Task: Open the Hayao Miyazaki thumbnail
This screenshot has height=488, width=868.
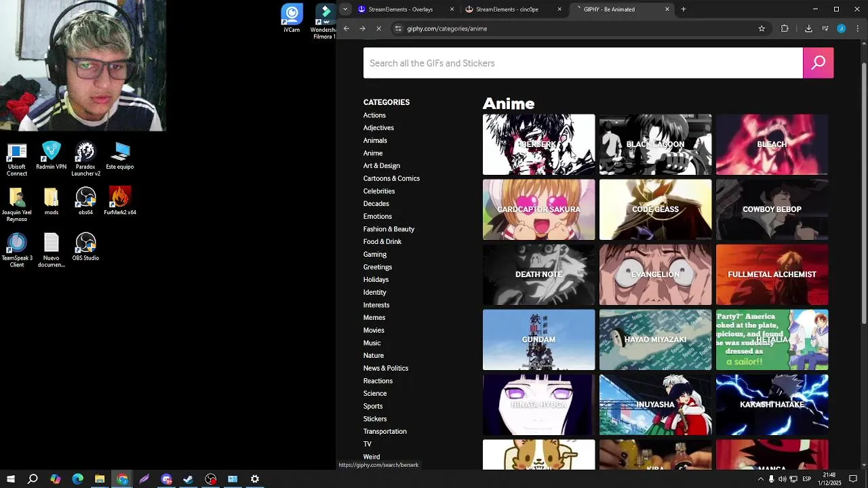Action: coord(655,340)
